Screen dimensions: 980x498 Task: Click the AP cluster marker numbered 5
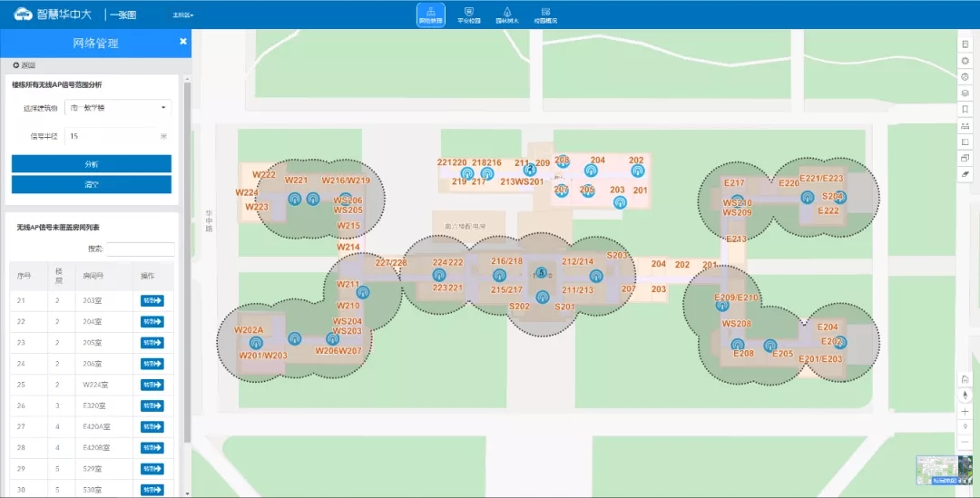(542, 272)
